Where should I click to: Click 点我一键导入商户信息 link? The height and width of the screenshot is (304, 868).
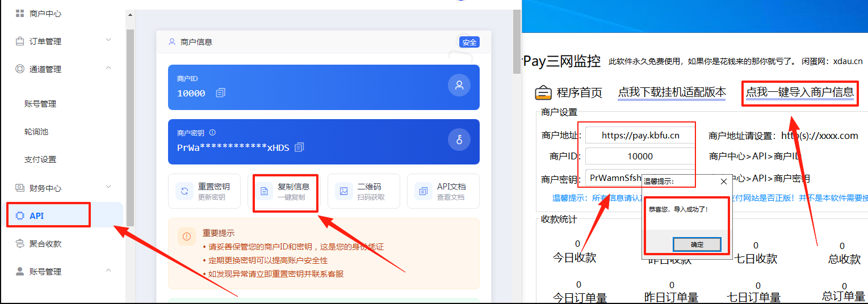(799, 92)
